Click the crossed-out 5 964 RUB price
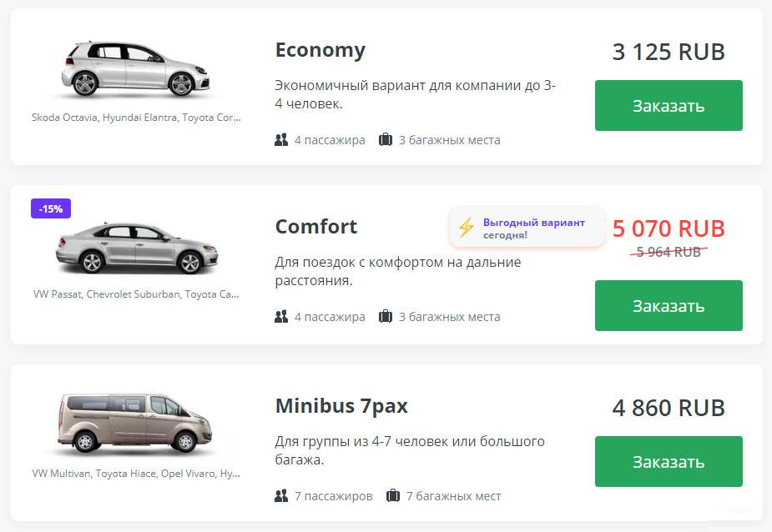 coord(669,252)
